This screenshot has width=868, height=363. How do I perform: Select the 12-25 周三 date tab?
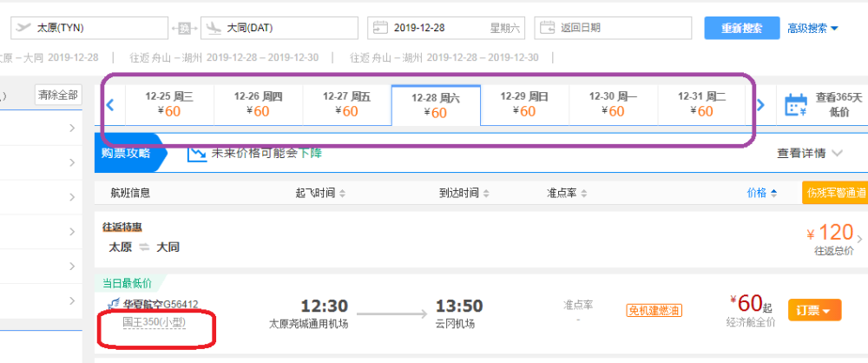pos(168,104)
